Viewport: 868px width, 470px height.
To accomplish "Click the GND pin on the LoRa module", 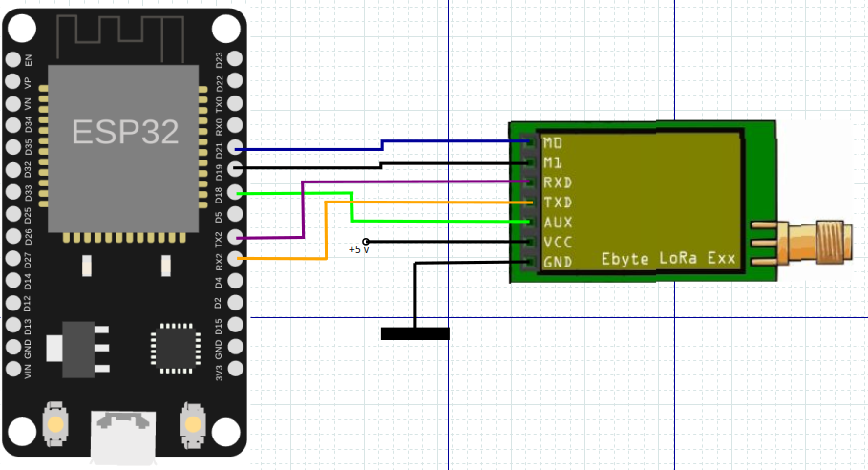I will pyautogui.click(x=529, y=263).
